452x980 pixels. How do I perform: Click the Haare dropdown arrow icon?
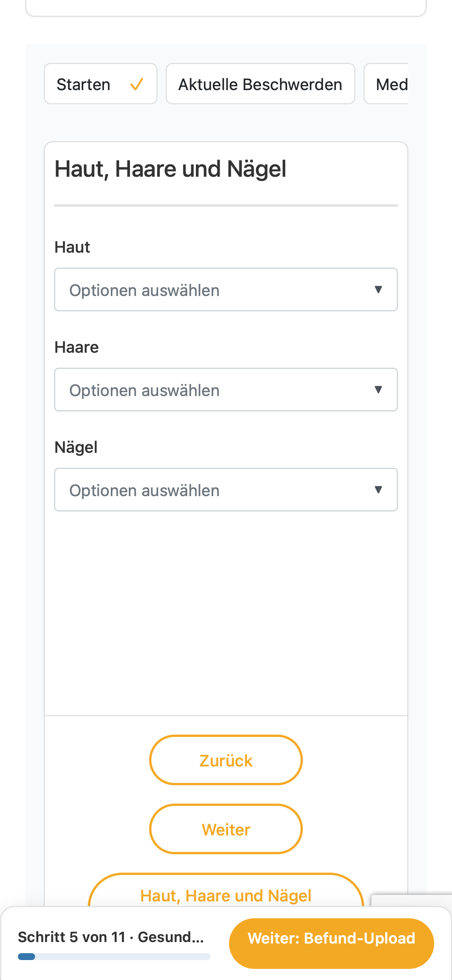pos(378,390)
